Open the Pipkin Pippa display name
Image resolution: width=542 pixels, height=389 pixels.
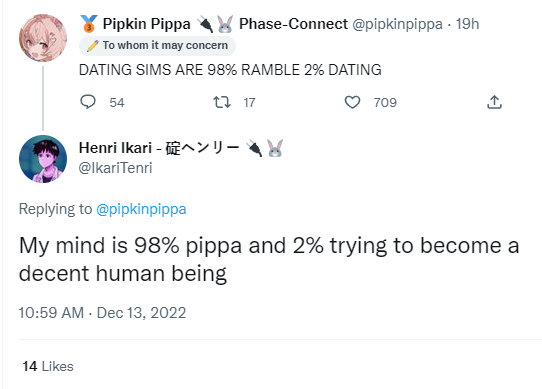point(147,24)
